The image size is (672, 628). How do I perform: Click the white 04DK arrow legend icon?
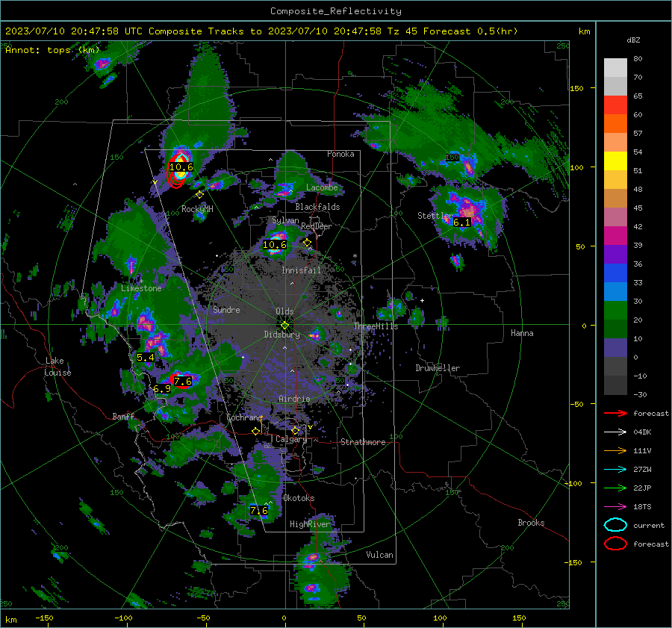[615, 432]
